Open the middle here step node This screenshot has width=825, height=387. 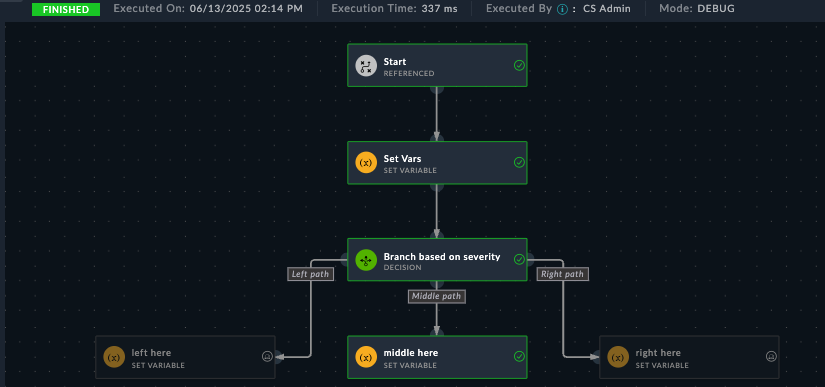437,357
